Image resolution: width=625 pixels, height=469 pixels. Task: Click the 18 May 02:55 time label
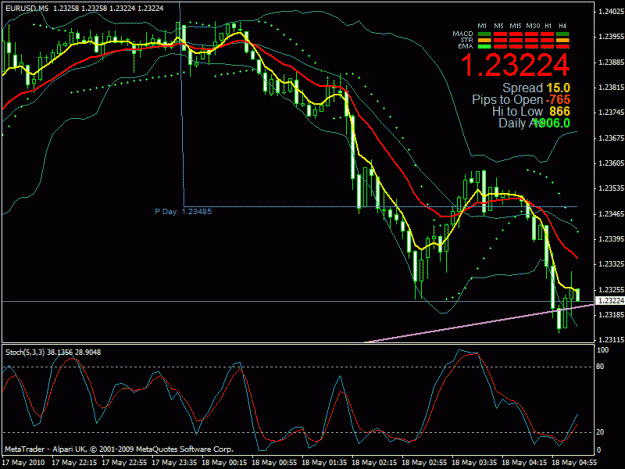(424, 463)
